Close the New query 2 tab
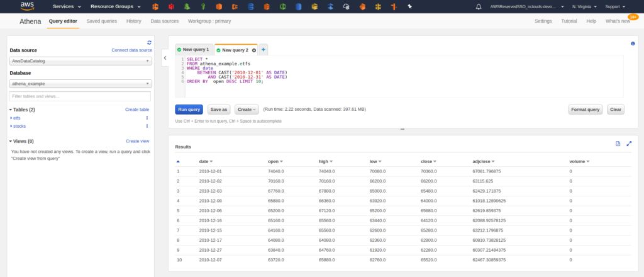This screenshot has width=644, height=277. click(x=254, y=50)
